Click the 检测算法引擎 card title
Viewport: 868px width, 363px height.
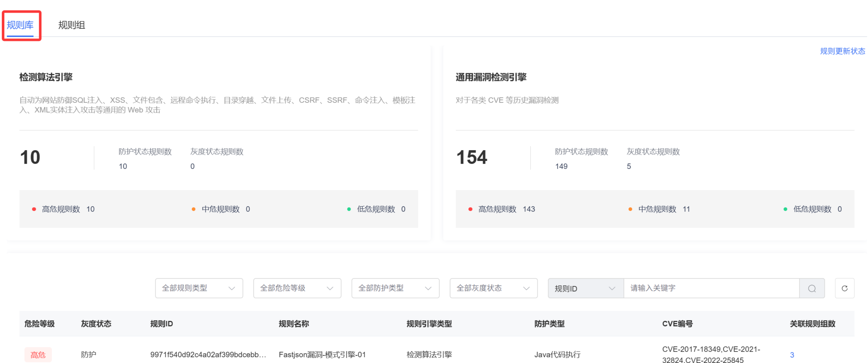[x=46, y=77]
